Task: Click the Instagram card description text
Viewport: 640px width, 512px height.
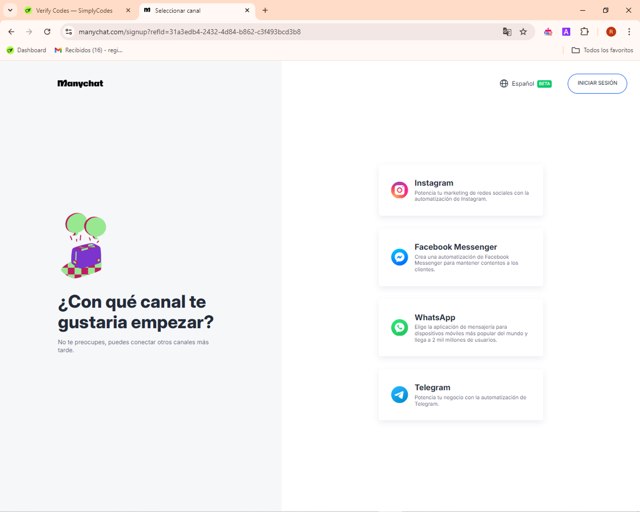Action: tap(471, 196)
